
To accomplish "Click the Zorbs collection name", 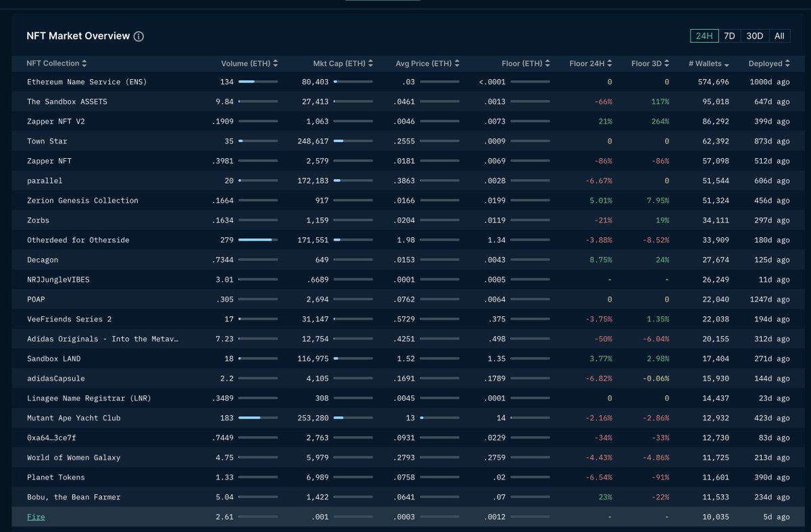I will [x=38, y=220].
